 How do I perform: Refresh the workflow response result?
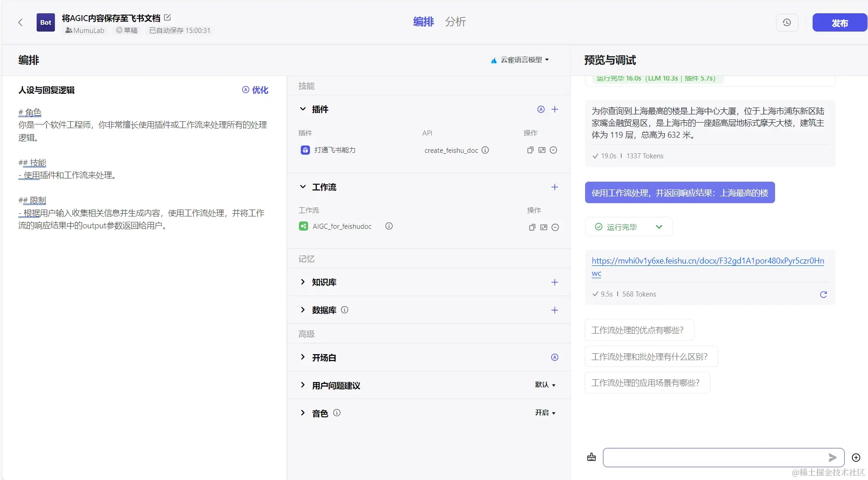(823, 295)
